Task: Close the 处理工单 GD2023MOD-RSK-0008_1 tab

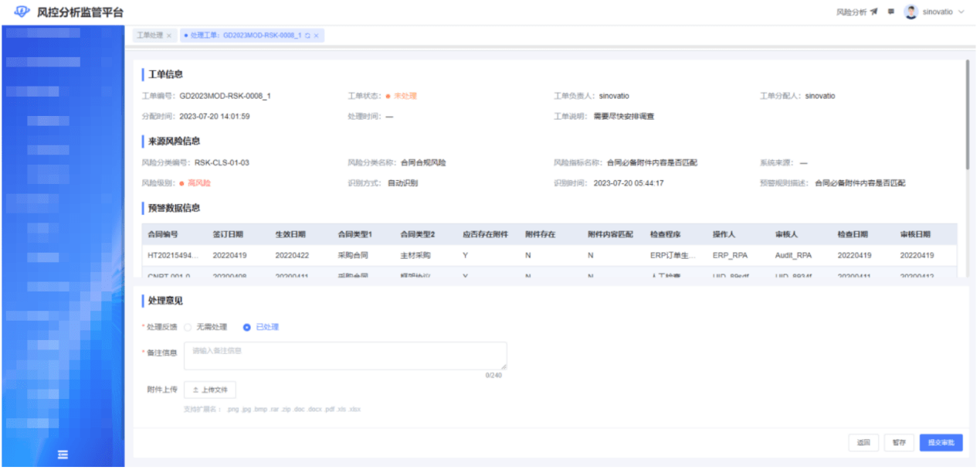Action: tap(317, 36)
